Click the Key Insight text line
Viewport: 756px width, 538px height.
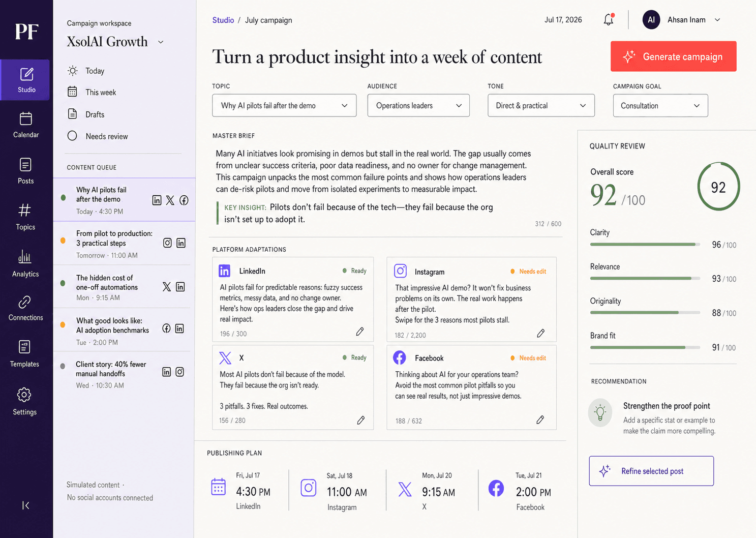tap(358, 213)
